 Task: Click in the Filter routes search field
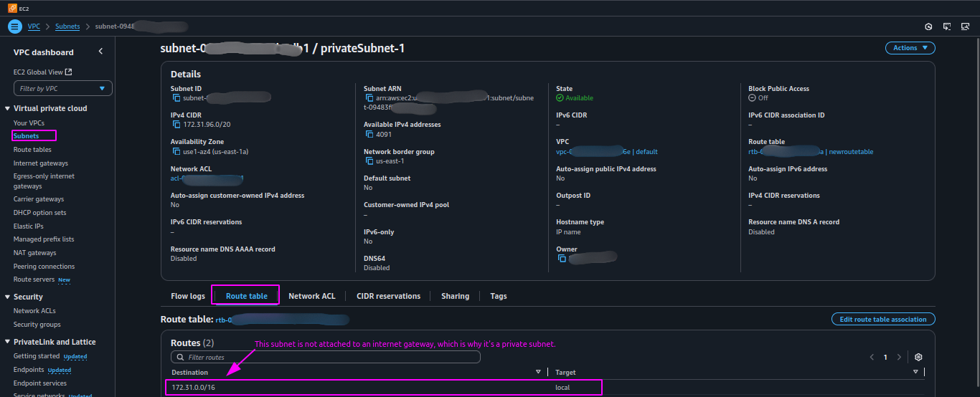(326, 357)
